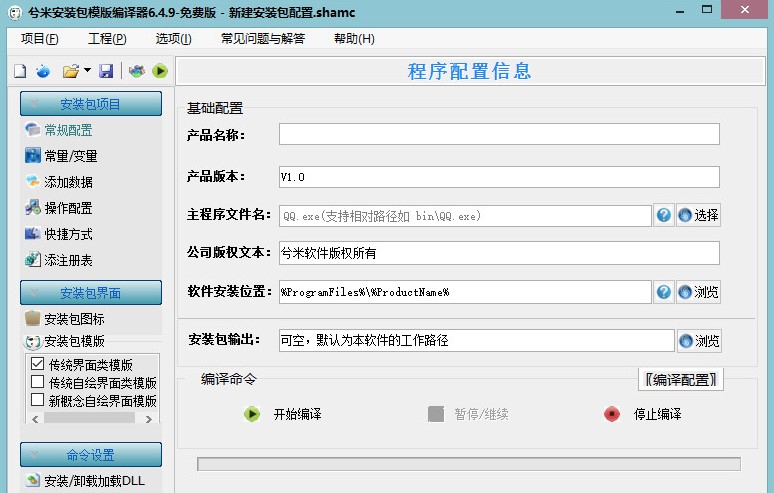This screenshot has width=774, height=493.
Task: Click the 添注册表 sidebar icon
Action: pyautogui.click(x=33, y=259)
